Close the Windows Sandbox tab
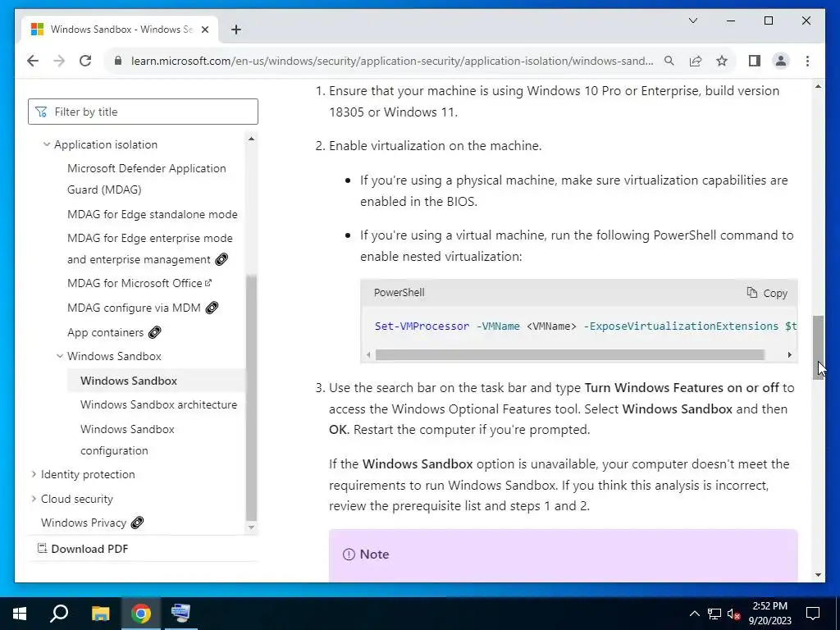The image size is (840, 630). tap(204, 30)
